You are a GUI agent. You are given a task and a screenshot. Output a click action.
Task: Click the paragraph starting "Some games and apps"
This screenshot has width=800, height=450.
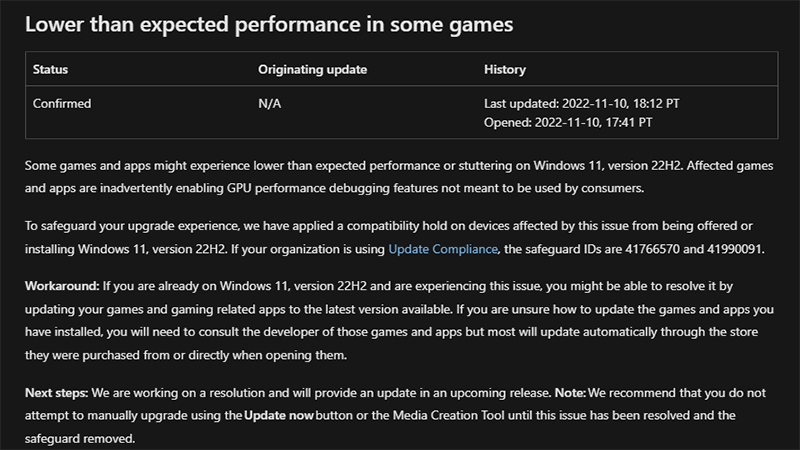pyautogui.click(x=400, y=174)
